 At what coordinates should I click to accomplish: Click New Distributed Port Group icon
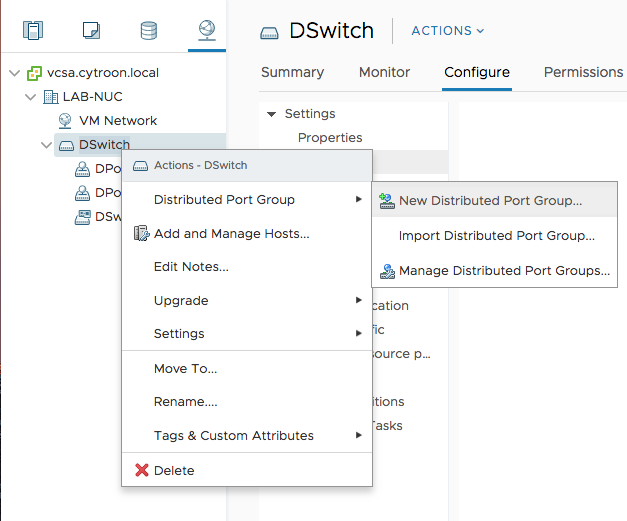click(387, 201)
